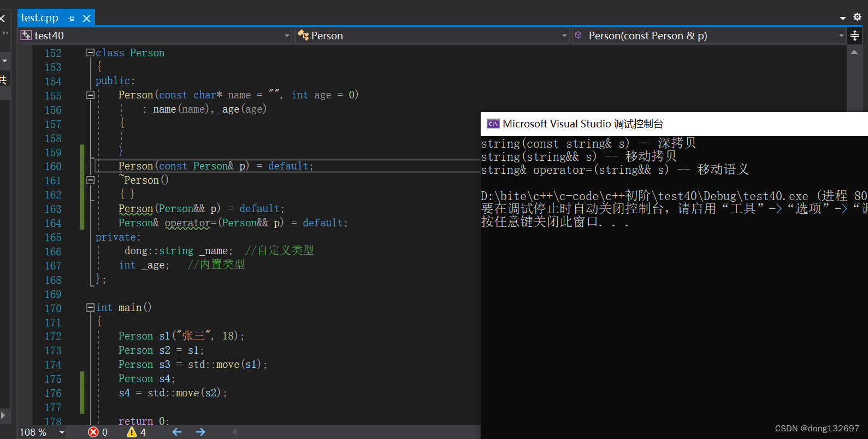Screen dimensions: 868x439
Task: Click the 'dong::string _name;' declaration
Action: tap(179, 251)
